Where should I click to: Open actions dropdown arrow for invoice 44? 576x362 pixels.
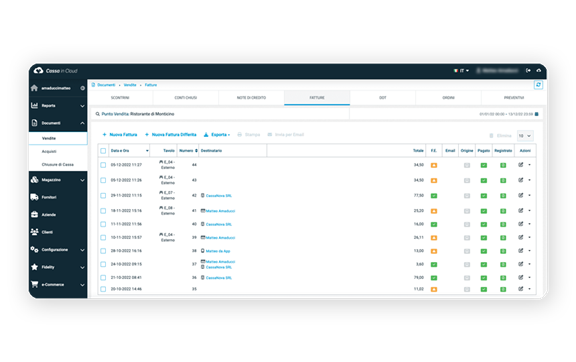pos(529,165)
